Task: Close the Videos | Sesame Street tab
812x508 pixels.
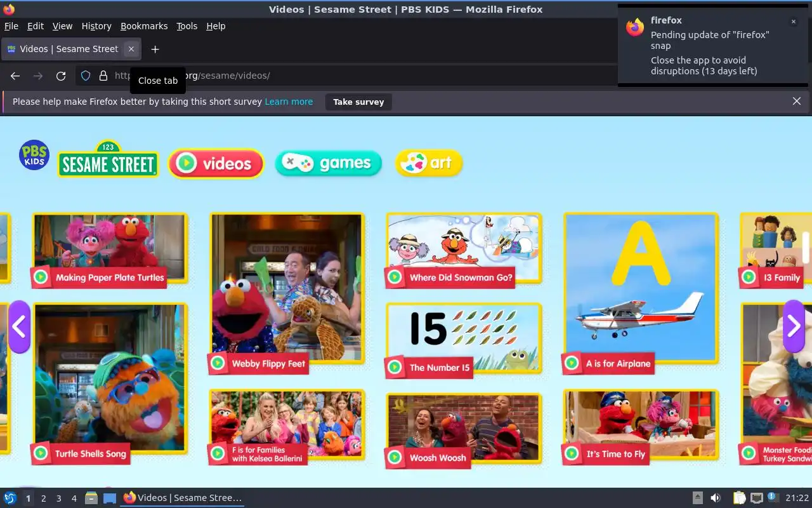Action: click(x=131, y=49)
